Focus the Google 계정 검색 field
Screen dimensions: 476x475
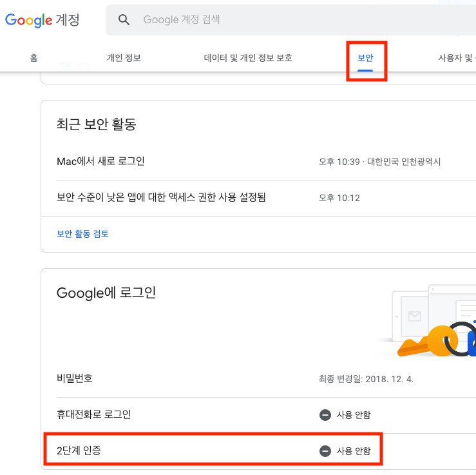click(x=291, y=20)
